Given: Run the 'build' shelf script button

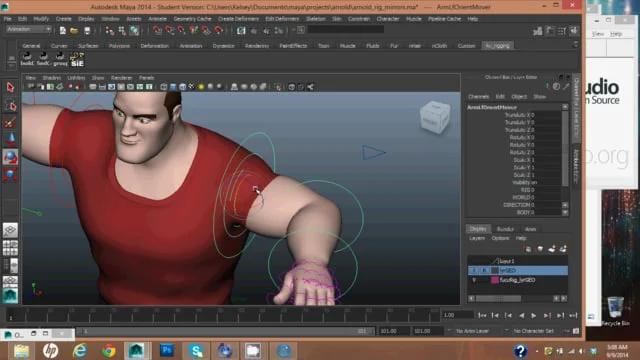Looking at the screenshot, I should 27,60.
